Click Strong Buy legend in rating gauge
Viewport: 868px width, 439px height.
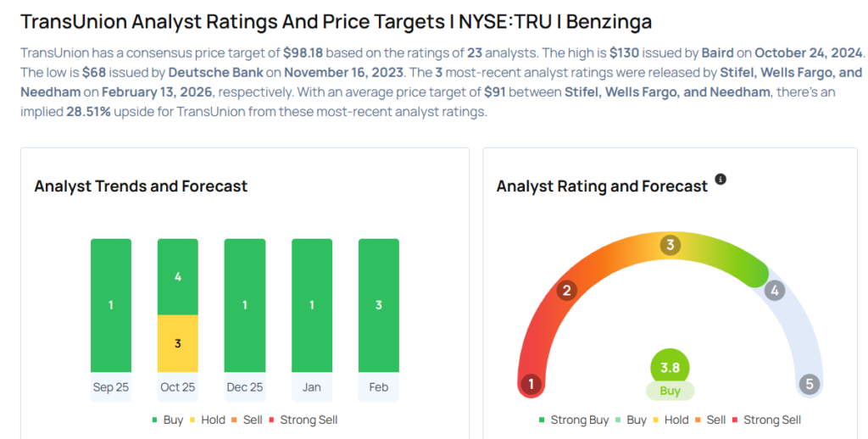pyautogui.click(x=575, y=420)
